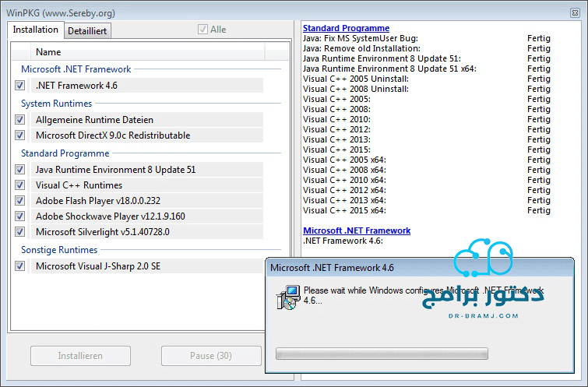This screenshot has width=588, height=387.
Task: Toggle Microsoft DirectX 9.0c Redistributable checkbox
Action: [20, 135]
